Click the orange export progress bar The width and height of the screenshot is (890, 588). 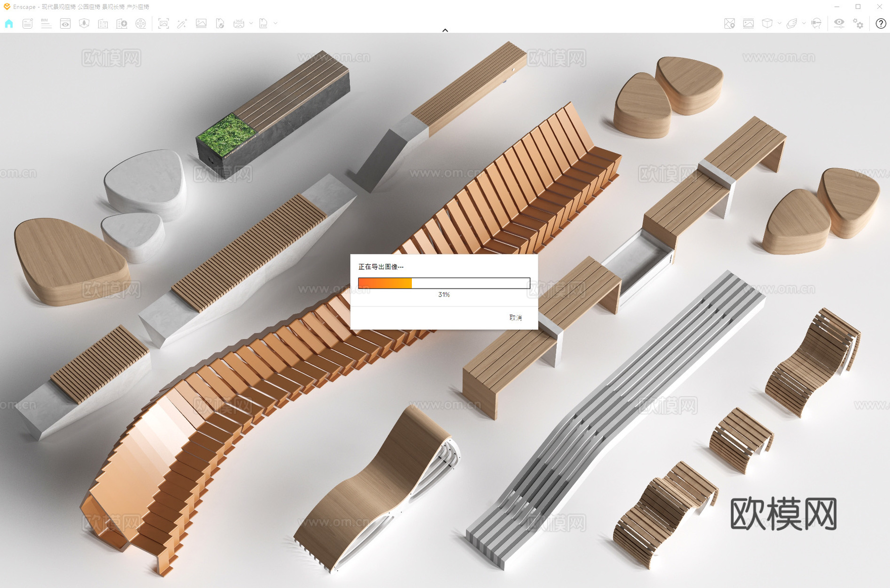click(444, 283)
